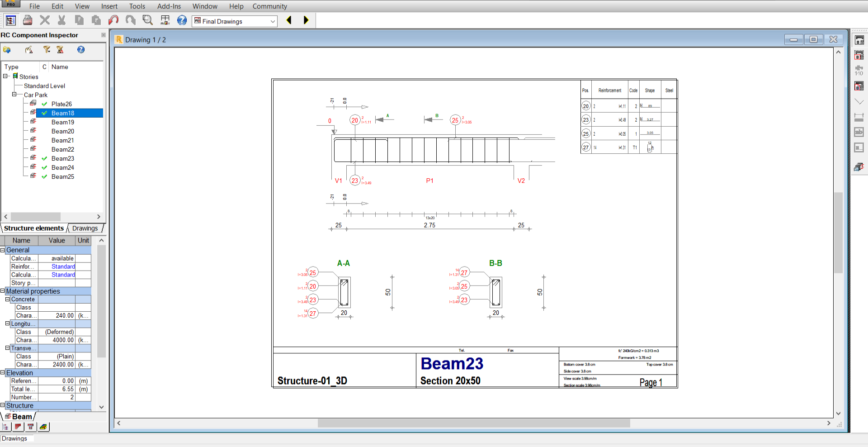This screenshot has width=868, height=447.
Task: Collapse the Elevation property group
Action: coord(3,373)
